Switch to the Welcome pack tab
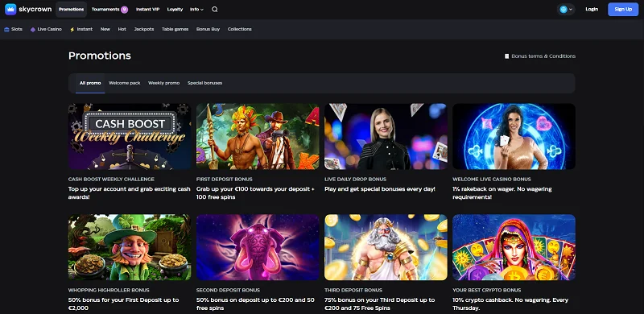This screenshot has width=644, height=314. [125, 83]
